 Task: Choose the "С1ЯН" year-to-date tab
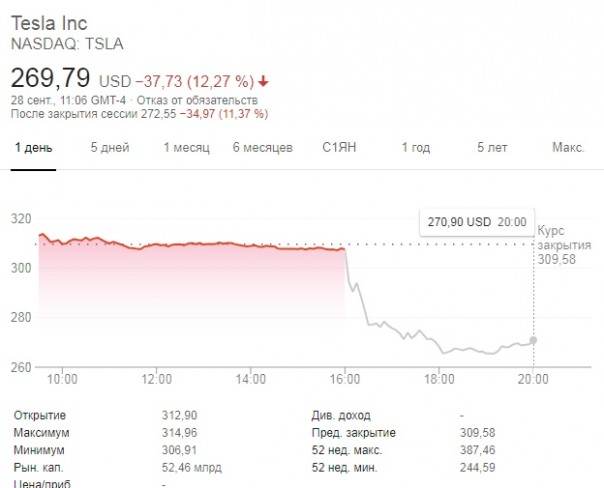[339, 148]
